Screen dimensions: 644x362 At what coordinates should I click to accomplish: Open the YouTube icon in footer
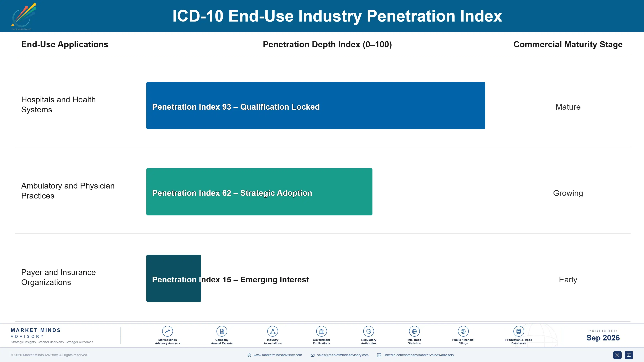(629, 355)
